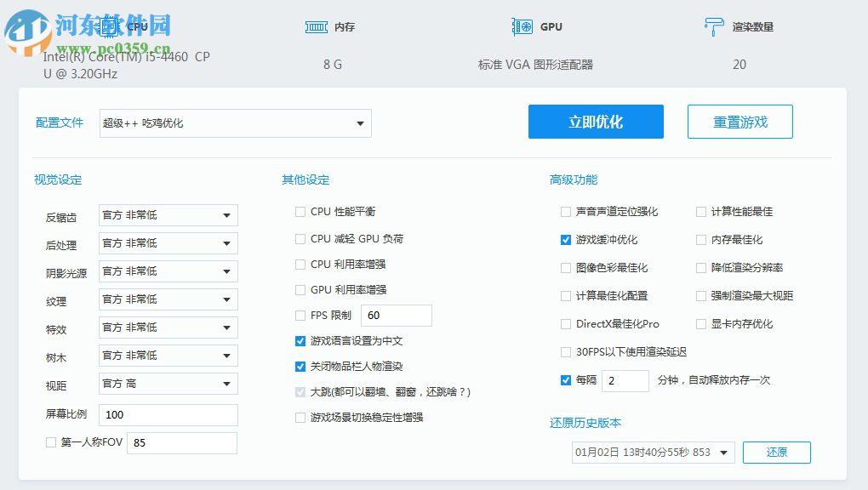Image resolution: width=868 pixels, height=490 pixels.
Task: Disable the 游戏缓冲优化 option
Action: [x=565, y=239]
